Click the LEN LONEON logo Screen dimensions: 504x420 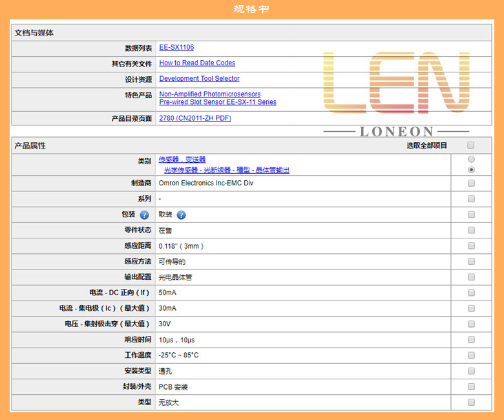396,94
